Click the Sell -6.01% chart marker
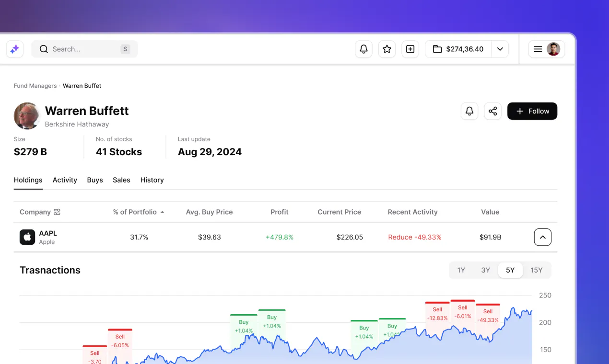This screenshot has height=364, width=609. coord(463,312)
